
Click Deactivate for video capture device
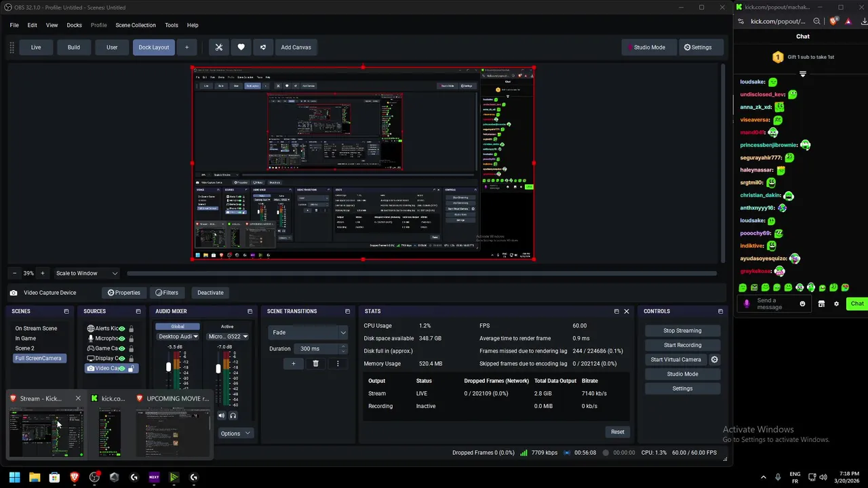(x=210, y=293)
